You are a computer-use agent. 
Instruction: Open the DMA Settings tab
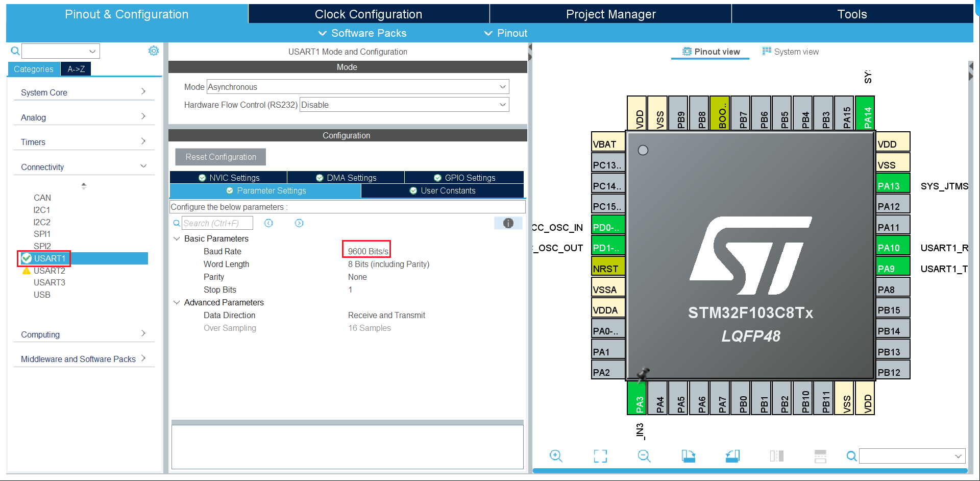pyautogui.click(x=346, y=178)
